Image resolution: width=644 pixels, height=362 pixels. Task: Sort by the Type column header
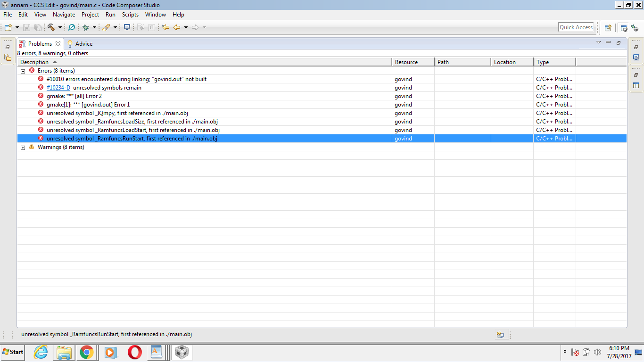pos(554,62)
